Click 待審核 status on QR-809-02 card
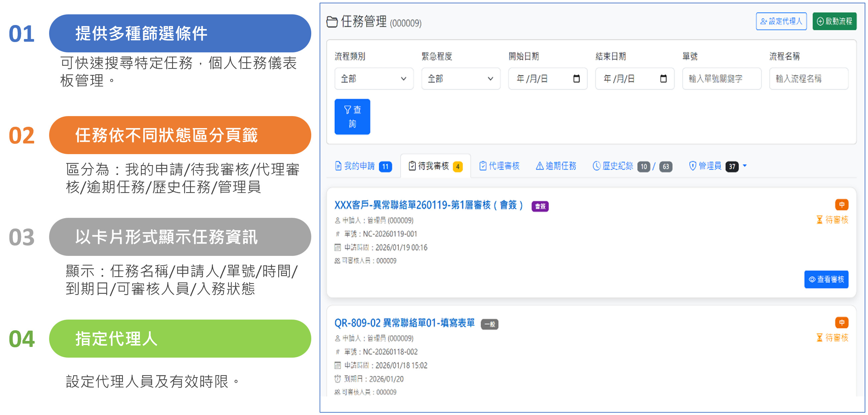 point(832,338)
